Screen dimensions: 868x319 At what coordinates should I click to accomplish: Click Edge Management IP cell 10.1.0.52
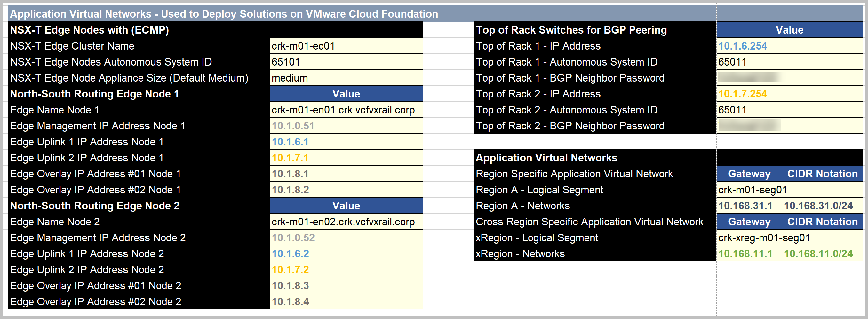(346, 238)
